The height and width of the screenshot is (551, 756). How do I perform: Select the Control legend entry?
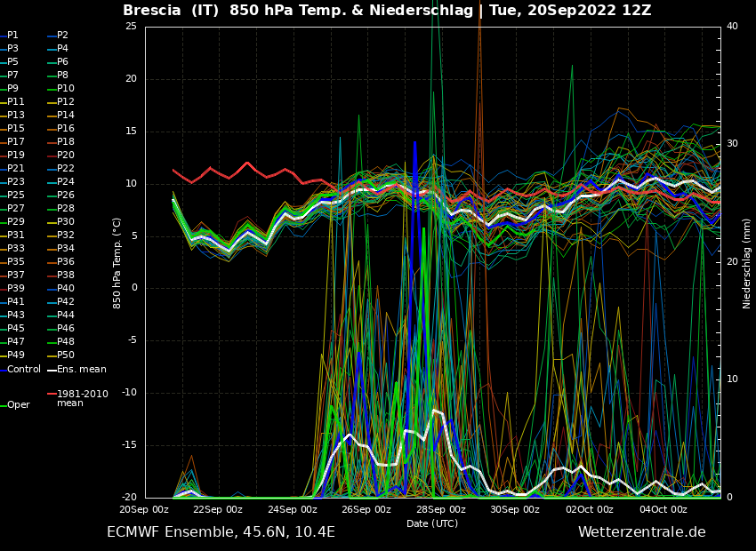20,370
